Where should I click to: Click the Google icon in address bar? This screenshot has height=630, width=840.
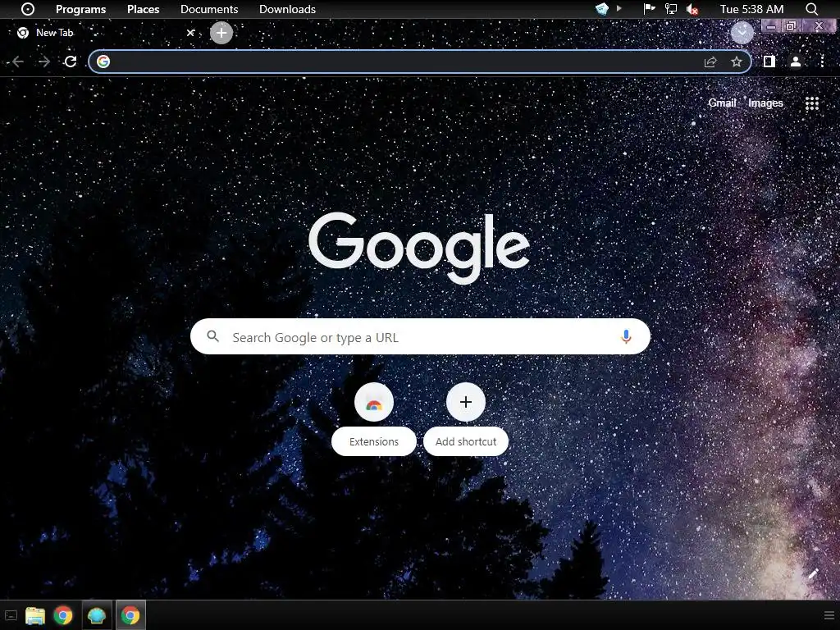point(103,62)
